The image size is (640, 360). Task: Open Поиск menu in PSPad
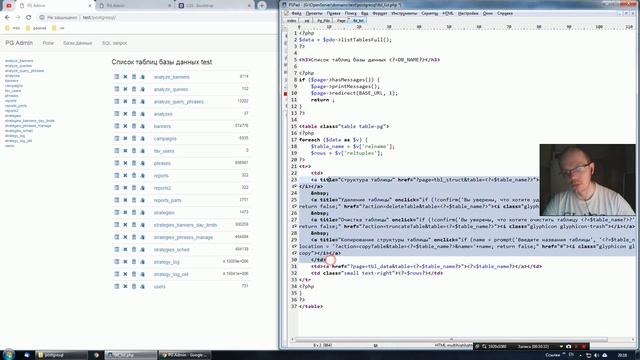coord(351,13)
